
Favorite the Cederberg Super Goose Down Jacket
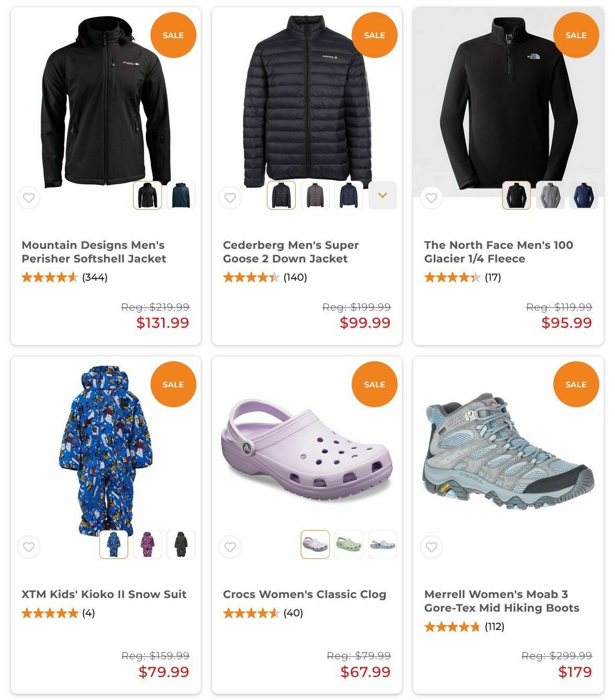[x=230, y=198]
